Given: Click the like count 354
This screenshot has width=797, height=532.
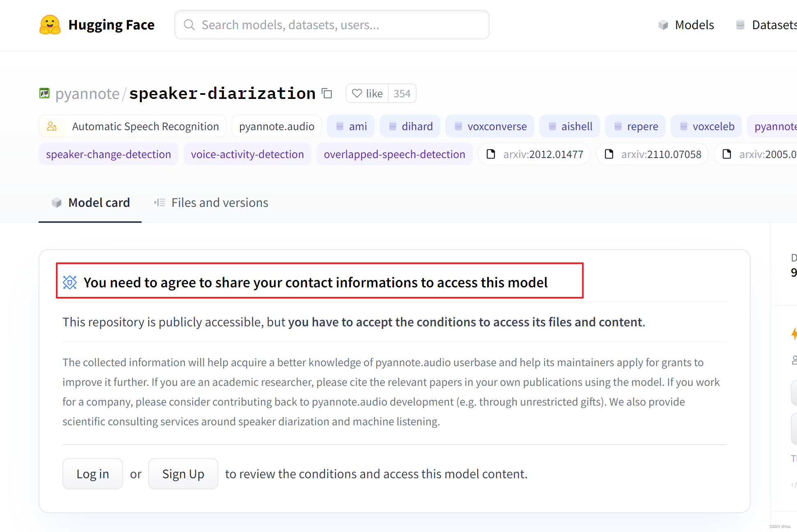Looking at the screenshot, I should (x=402, y=94).
